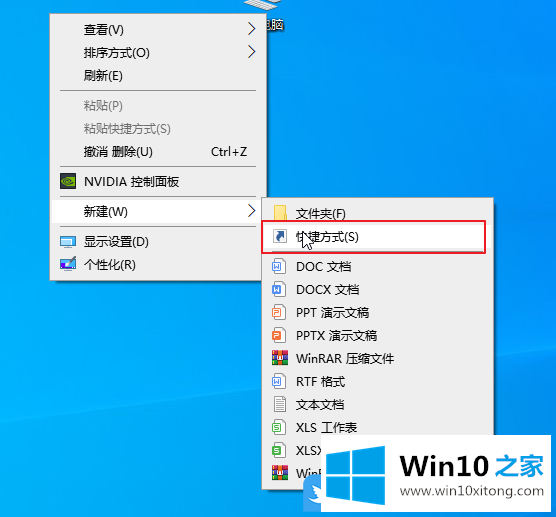Click the XLS 工作表 spreadsheet icon
The height and width of the screenshot is (517, 556).
pyautogui.click(x=279, y=427)
